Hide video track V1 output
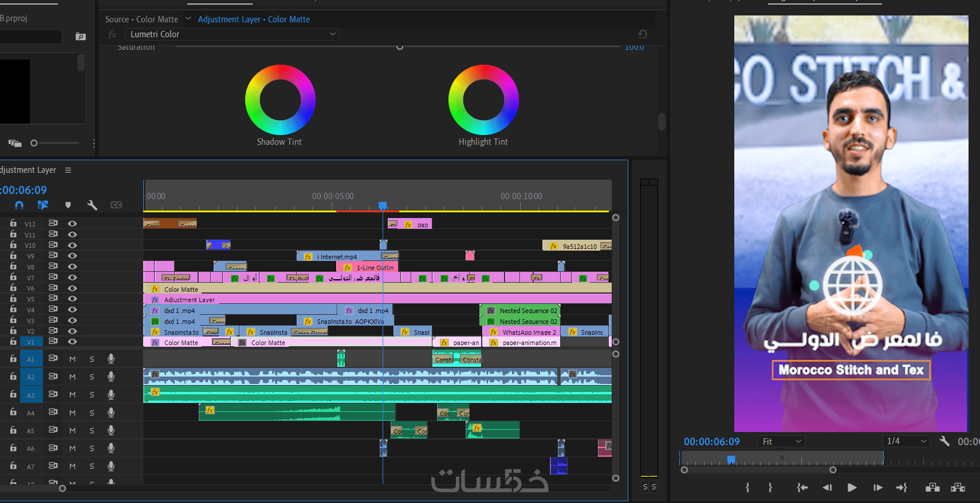 (72, 342)
